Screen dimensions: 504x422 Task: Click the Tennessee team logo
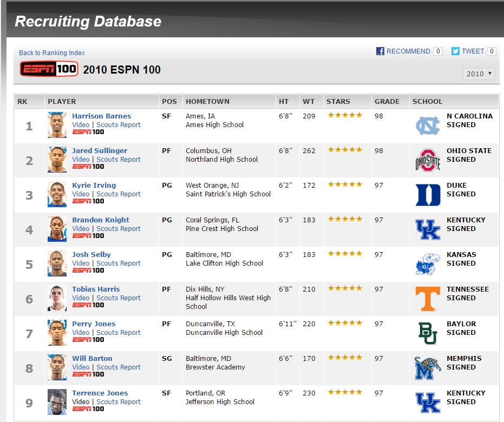428,299
